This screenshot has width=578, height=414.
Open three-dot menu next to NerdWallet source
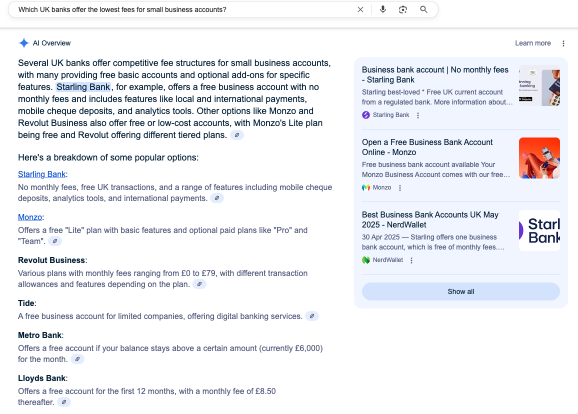click(411, 260)
